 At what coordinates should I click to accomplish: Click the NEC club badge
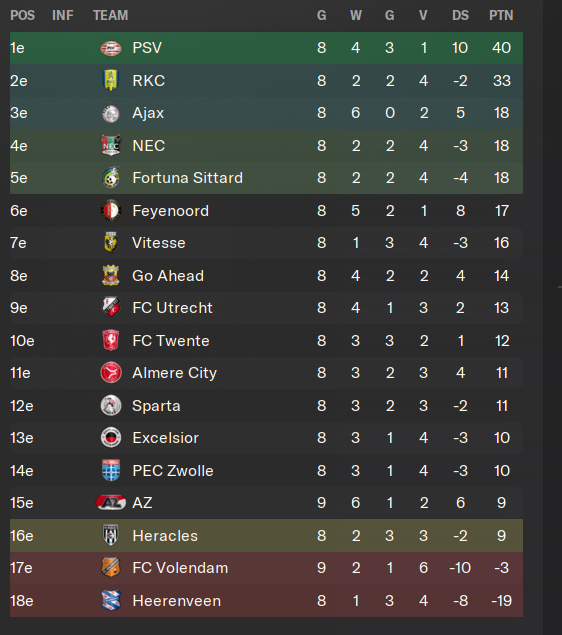111,145
